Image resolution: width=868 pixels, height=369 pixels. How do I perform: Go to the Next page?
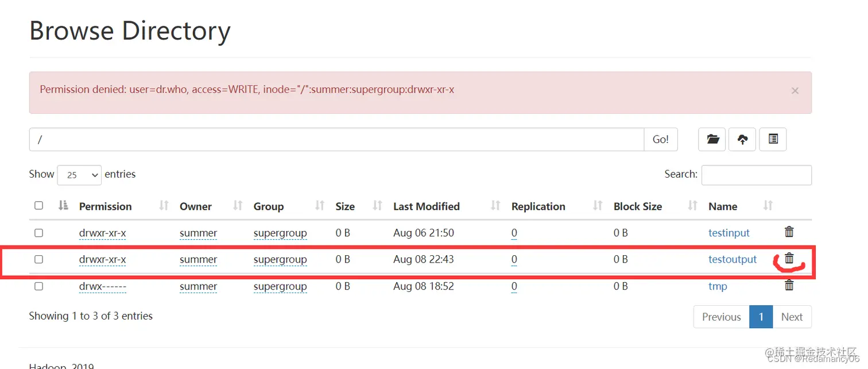(792, 317)
